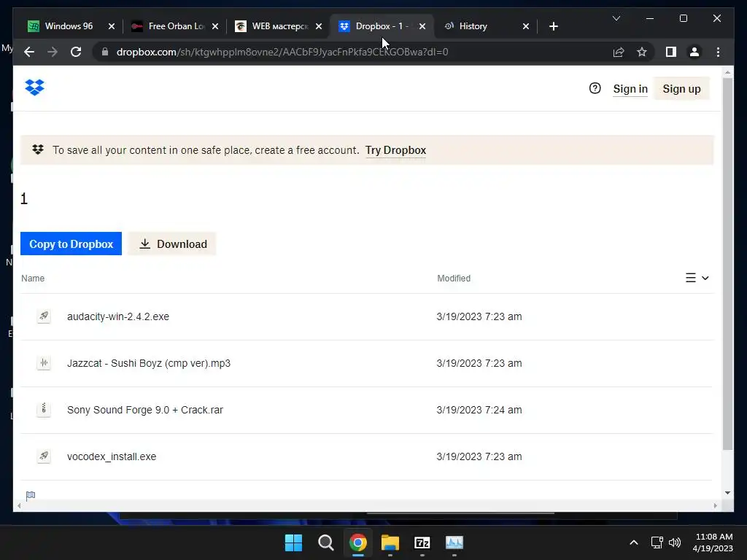Click the padlock site info icon
This screenshot has width=747, height=560.
click(x=105, y=52)
